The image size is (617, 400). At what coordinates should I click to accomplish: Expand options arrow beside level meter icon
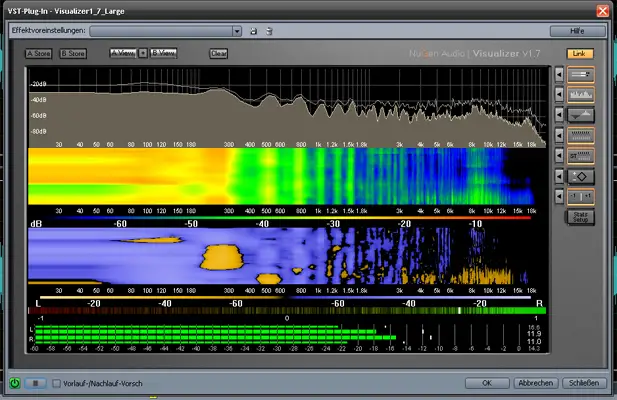[x=559, y=74]
